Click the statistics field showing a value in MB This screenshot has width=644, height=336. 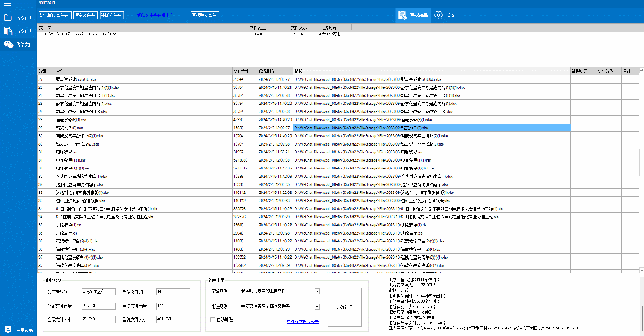pos(173,319)
